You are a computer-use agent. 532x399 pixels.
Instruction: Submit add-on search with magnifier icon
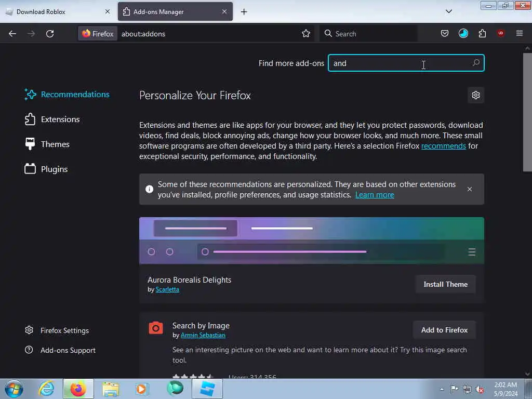click(x=476, y=63)
